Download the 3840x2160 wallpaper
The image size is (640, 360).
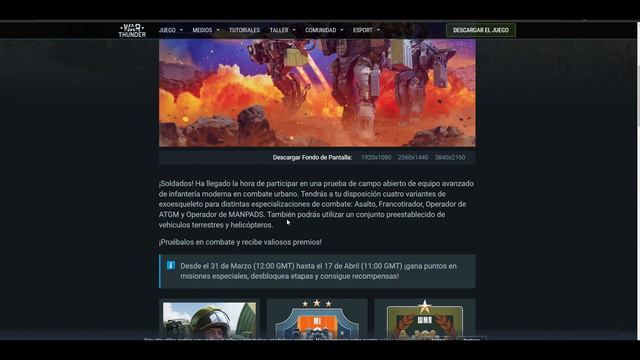[x=450, y=158]
